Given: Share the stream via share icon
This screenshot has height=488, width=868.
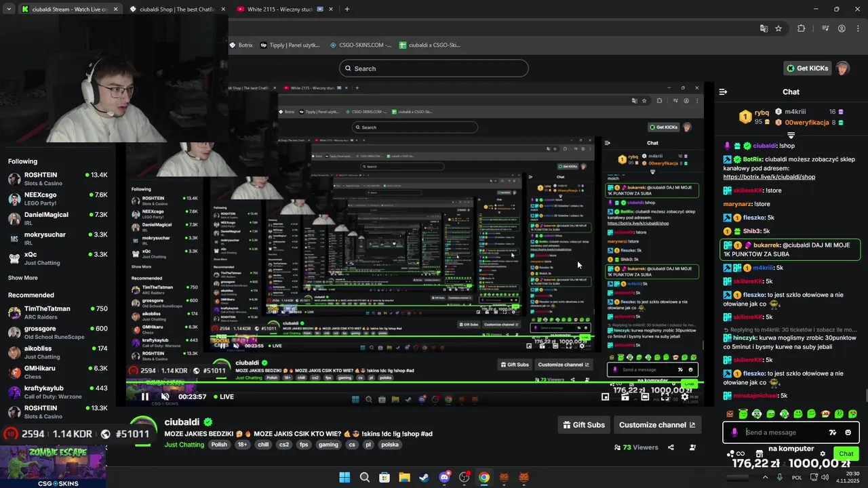Looking at the screenshot, I should pyautogui.click(x=671, y=447).
